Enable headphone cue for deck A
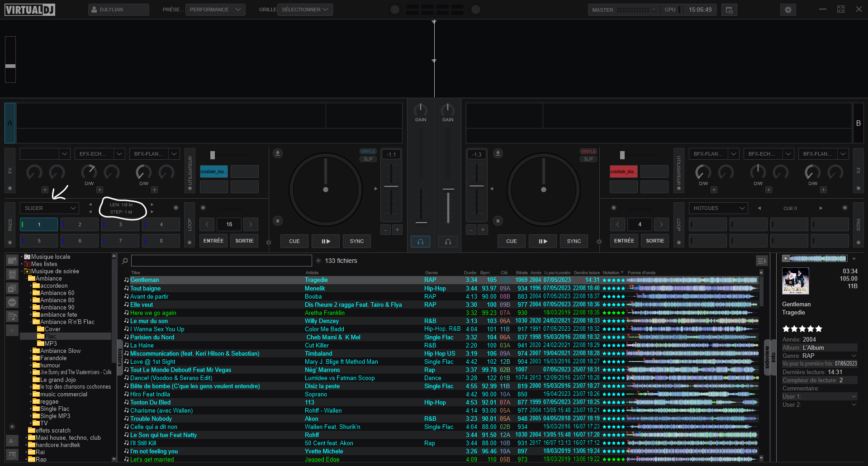Viewport: 868px width, 466px height. click(420, 242)
